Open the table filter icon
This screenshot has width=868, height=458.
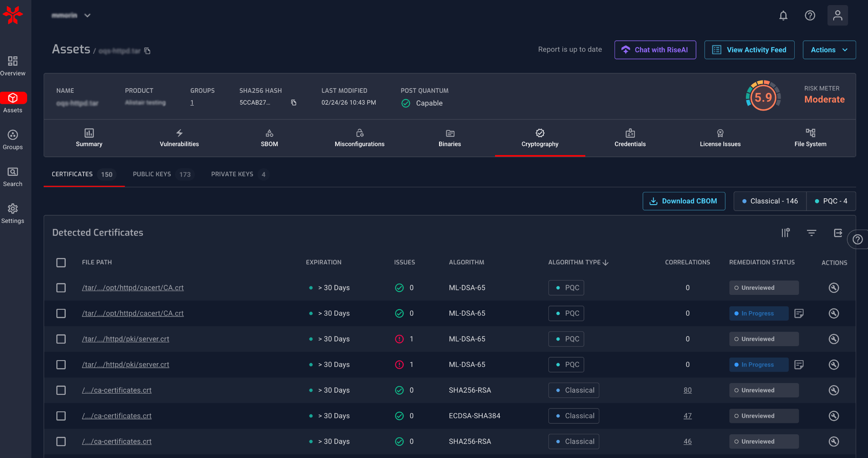tap(811, 233)
